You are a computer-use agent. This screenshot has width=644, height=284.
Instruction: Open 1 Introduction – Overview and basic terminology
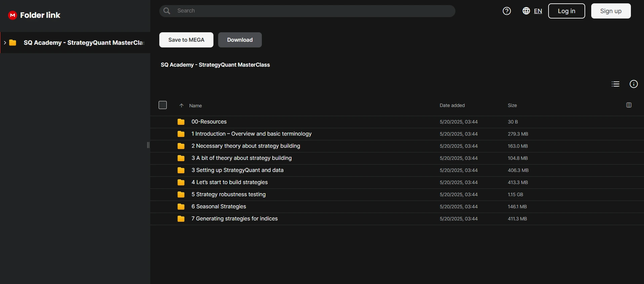click(251, 134)
